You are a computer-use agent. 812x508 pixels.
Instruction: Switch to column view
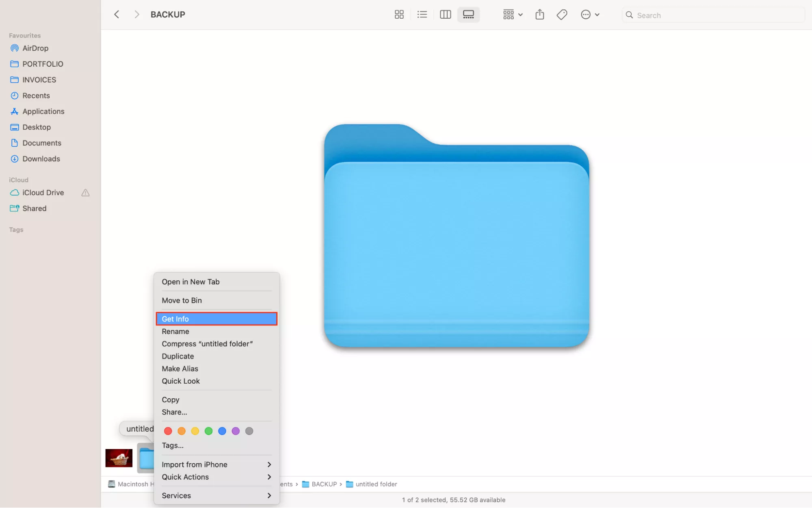tap(445, 14)
